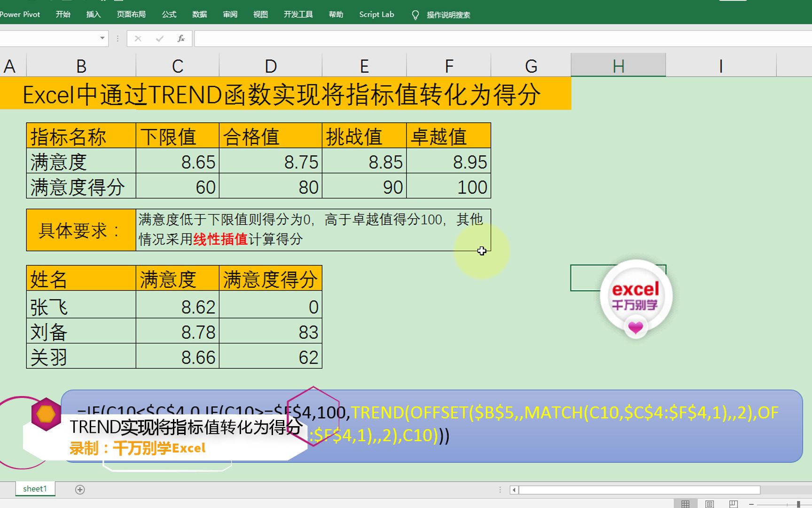Open the 帮助 ribbon tab
The height and width of the screenshot is (508, 812).
click(x=336, y=15)
